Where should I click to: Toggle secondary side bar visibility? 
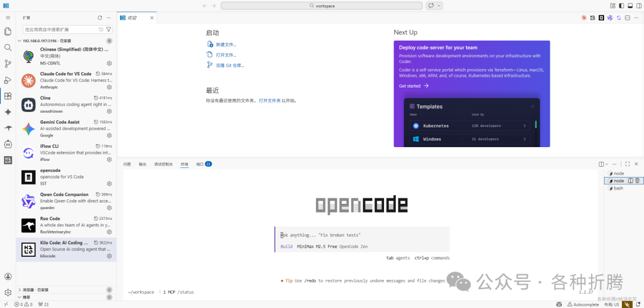point(639,6)
